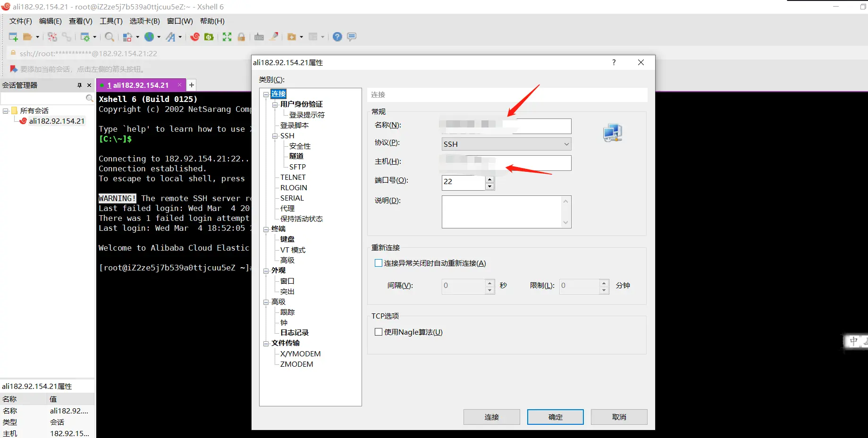Open the 选项卡(B) menu

(x=144, y=21)
